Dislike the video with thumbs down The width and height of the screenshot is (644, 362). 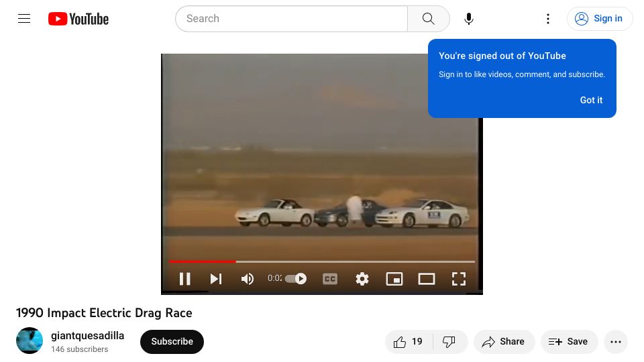click(449, 341)
